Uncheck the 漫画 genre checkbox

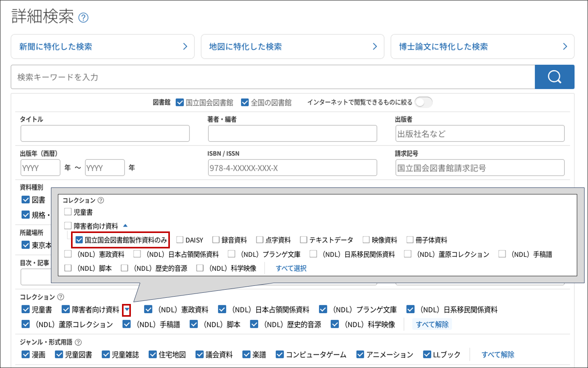pos(25,354)
